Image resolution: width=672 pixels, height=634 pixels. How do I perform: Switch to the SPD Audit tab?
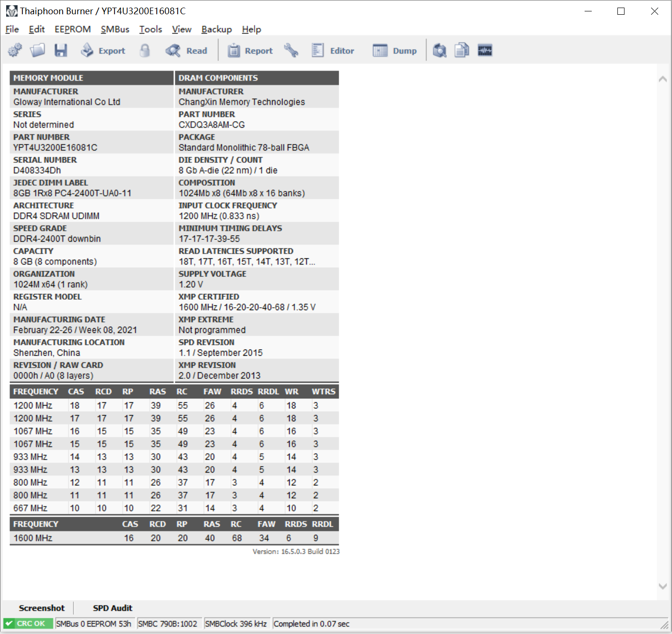point(113,608)
